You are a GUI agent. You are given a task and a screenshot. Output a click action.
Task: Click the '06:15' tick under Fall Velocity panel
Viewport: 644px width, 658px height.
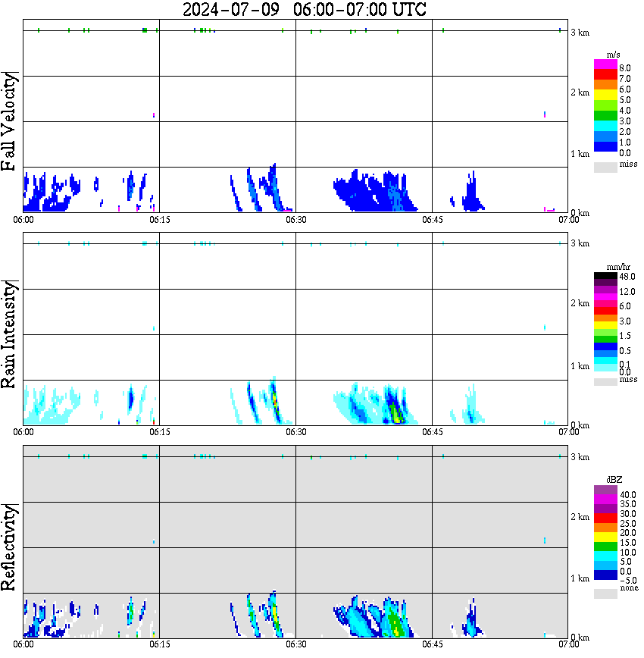pyautogui.click(x=160, y=220)
